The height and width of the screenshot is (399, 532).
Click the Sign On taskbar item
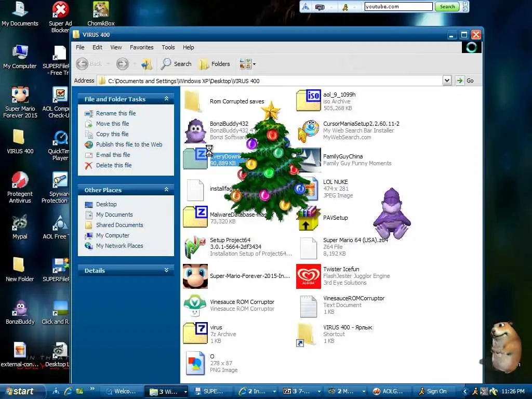click(433, 391)
